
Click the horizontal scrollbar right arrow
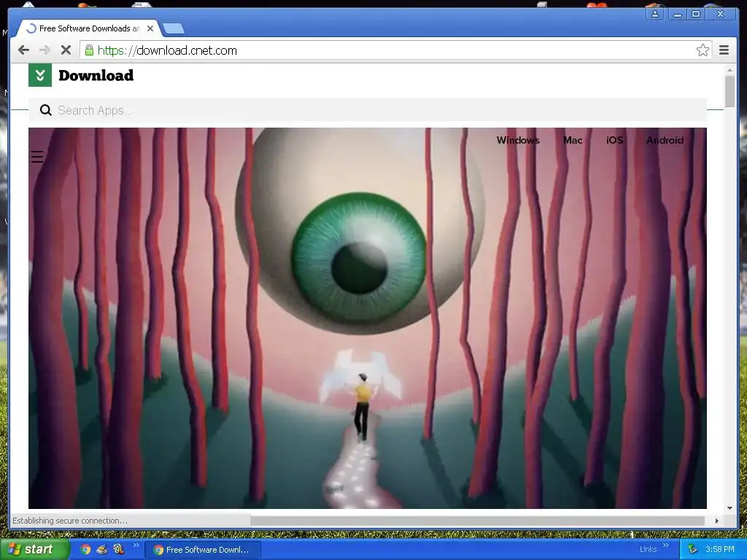pos(717,521)
